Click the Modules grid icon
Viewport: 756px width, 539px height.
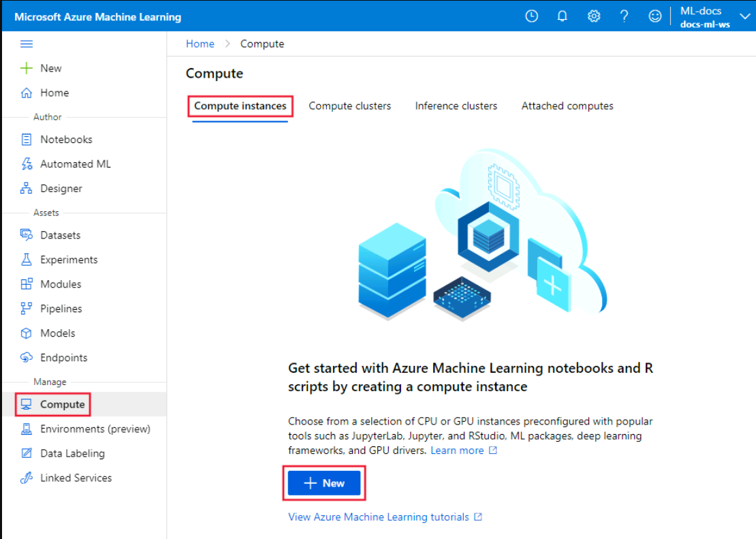pyautogui.click(x=27, y=283)
